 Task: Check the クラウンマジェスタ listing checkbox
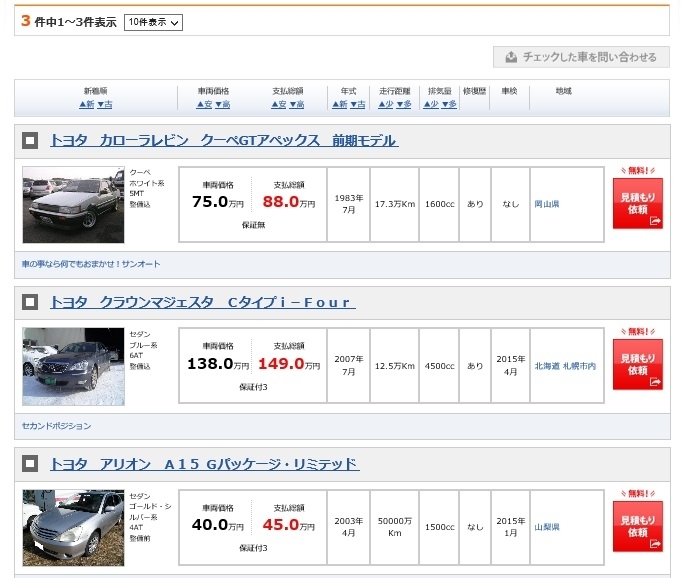pos(30,302)
